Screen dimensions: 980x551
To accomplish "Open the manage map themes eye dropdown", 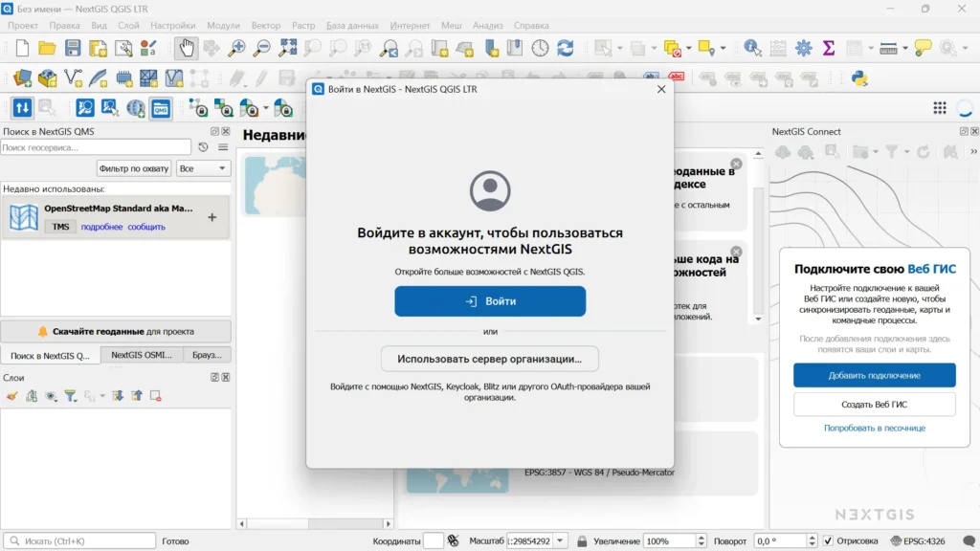I will tap(52, 396).
